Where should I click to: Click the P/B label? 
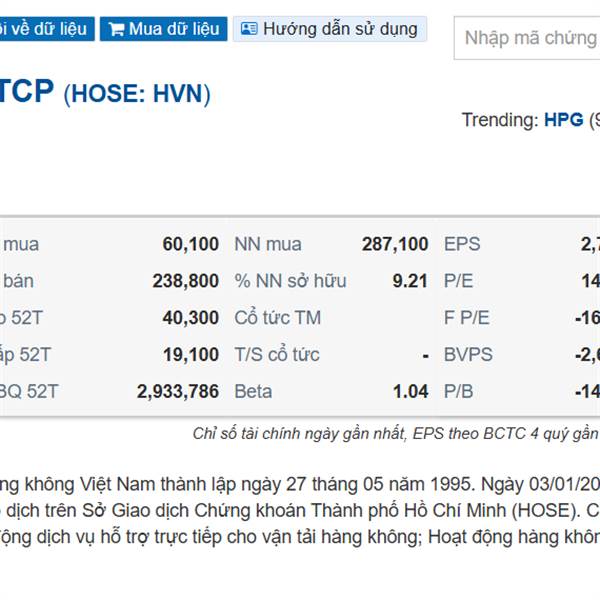pyautogui.click(x=458, y=391)
